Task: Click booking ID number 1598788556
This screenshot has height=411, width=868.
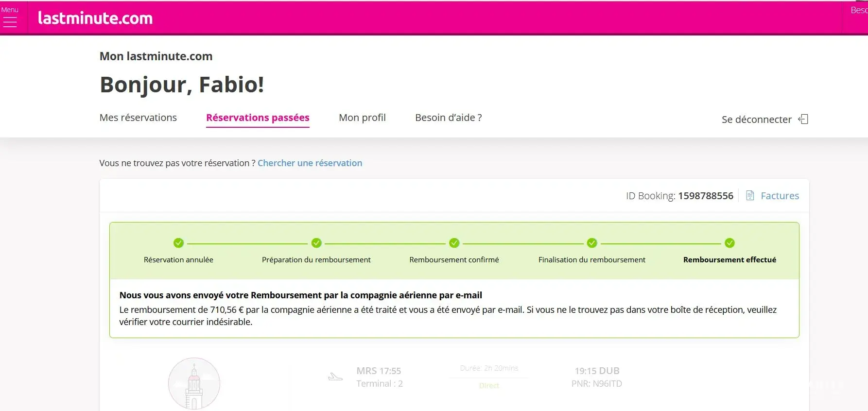Action: 706,196
